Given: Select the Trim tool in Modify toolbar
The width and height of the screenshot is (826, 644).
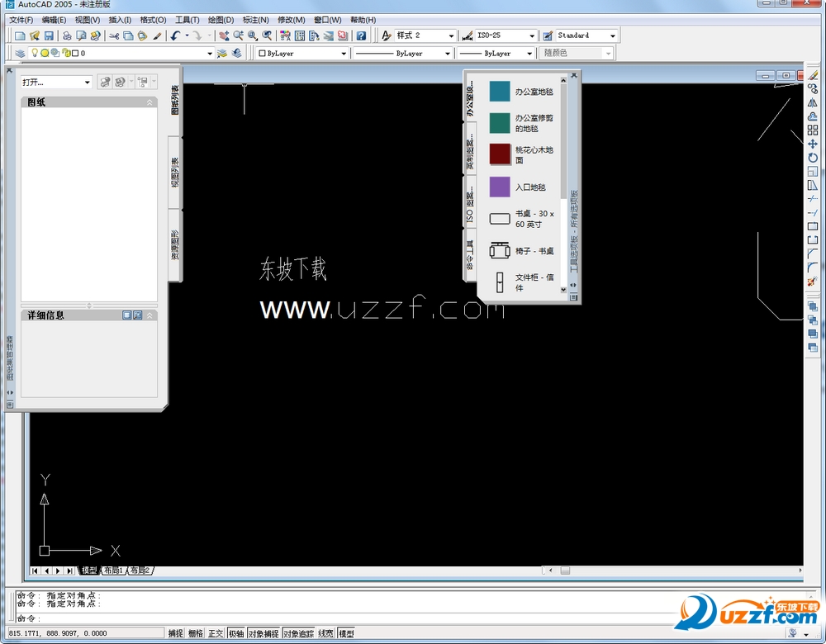Looking at the screenshot, I should (x=813, y=198).
